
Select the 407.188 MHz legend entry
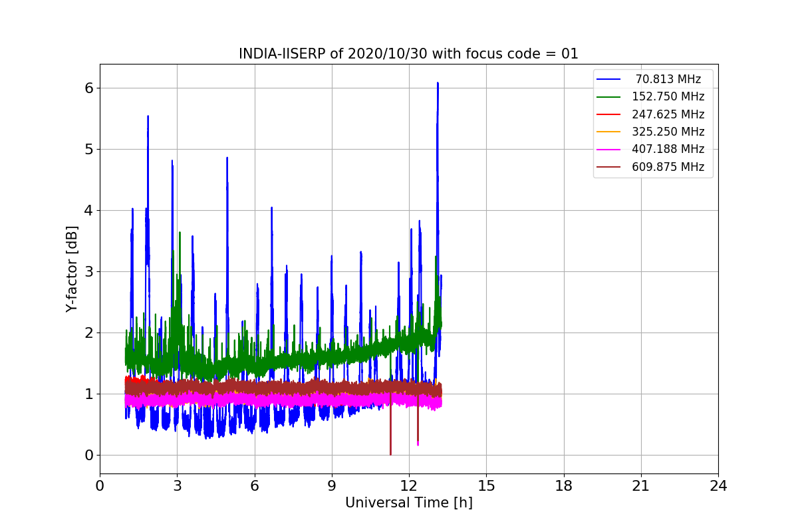650,149
